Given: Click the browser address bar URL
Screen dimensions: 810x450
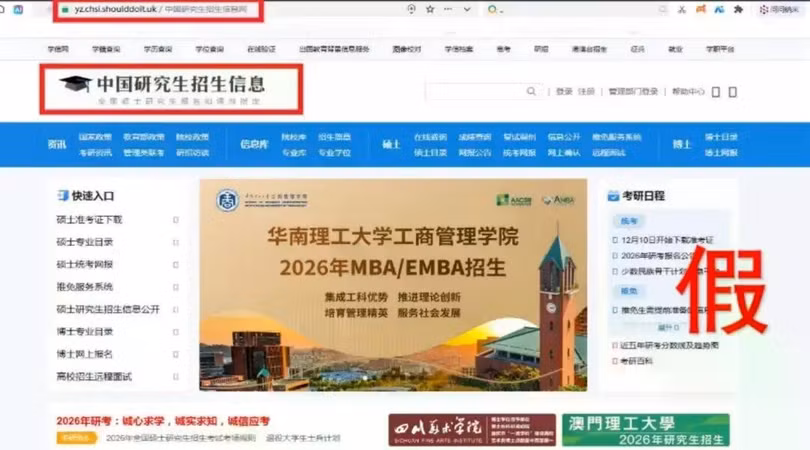Looking at the screenshot, I should (160, 9).
